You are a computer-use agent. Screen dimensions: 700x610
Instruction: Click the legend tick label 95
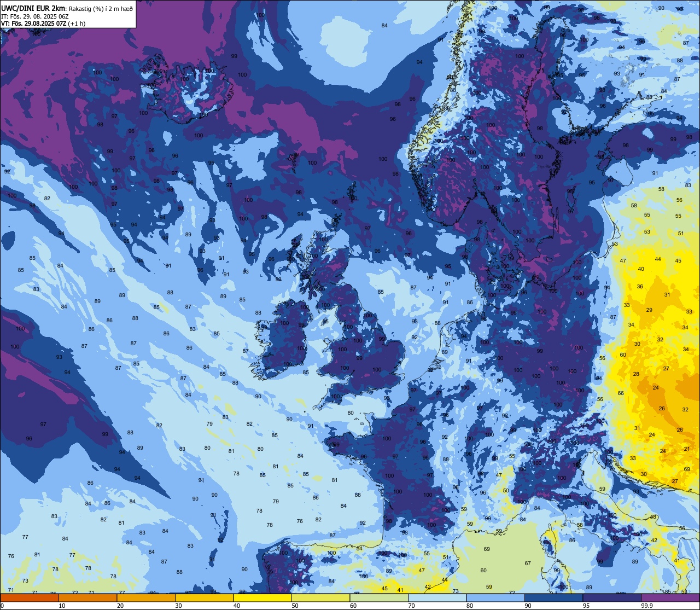pyautogui.click(x=586, y=606)
